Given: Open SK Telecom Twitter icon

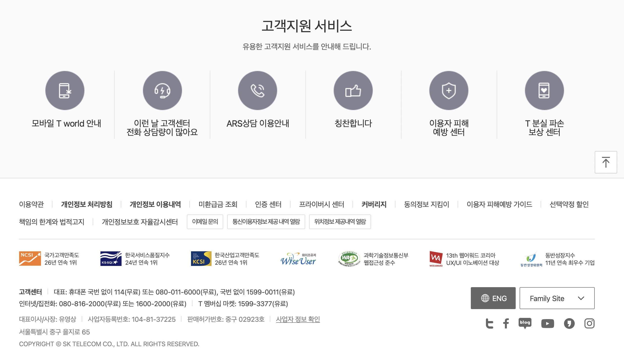Looking at the screenshot, I should click(489, 324).
